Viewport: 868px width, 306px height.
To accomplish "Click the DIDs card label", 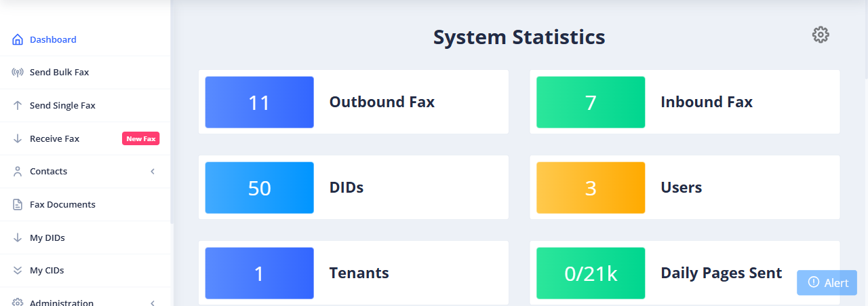I will click(347, 187).
